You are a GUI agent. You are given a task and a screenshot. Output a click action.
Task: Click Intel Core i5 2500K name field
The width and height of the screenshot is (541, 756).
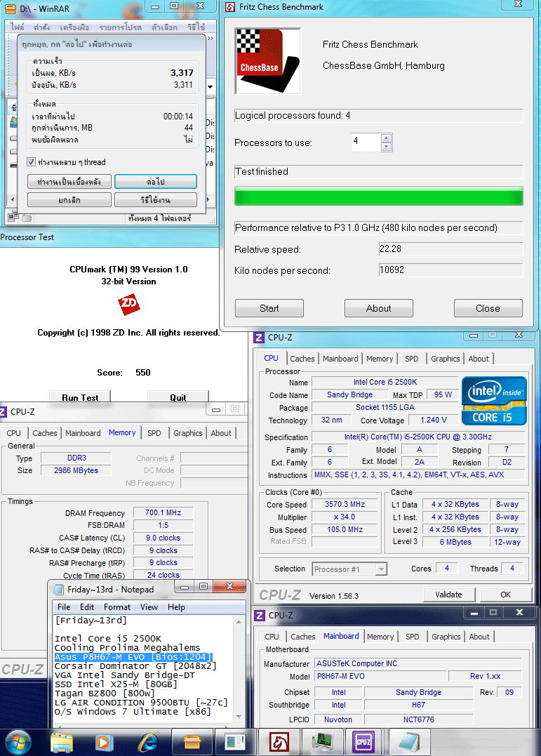385,382
